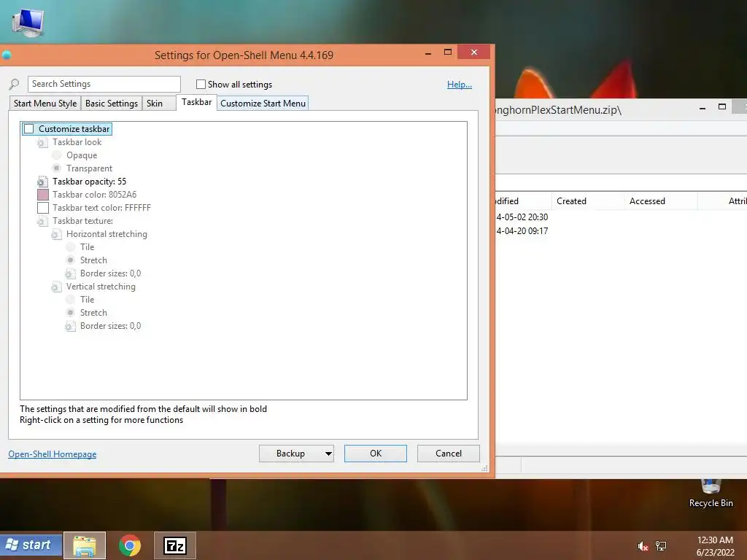Minimize the 7-Zip window
This screenshot has height=560, width=747.
pos(703,108)
